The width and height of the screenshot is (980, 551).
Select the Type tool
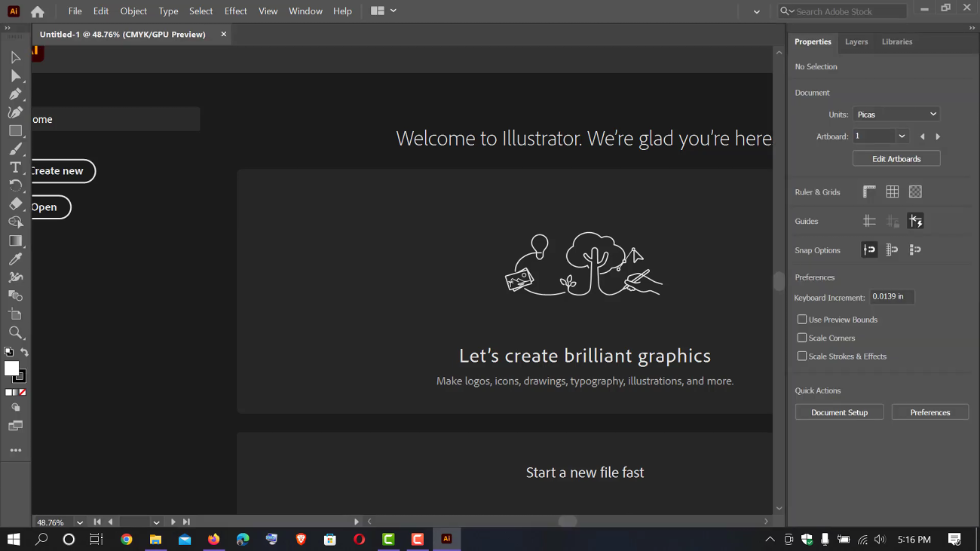coord(15,167)
